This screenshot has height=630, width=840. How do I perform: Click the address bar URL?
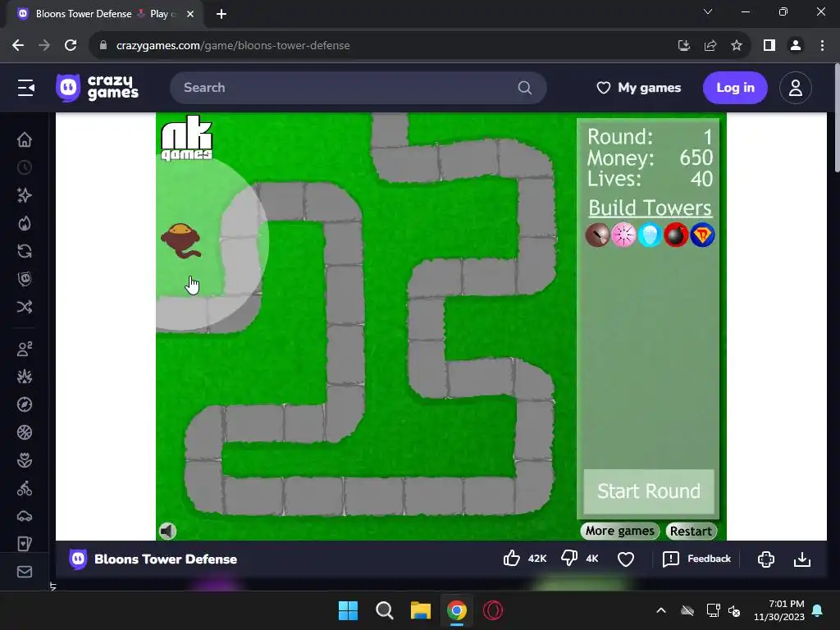tap(233, 46)
